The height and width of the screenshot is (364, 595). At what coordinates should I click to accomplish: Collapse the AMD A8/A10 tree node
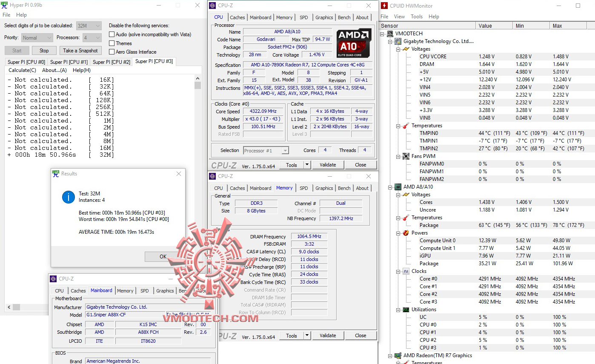click(x=391, y=187)
